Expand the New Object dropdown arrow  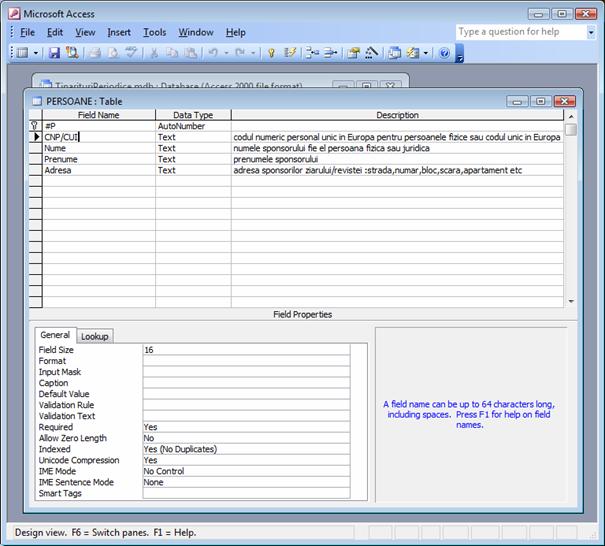click(426, 53)
